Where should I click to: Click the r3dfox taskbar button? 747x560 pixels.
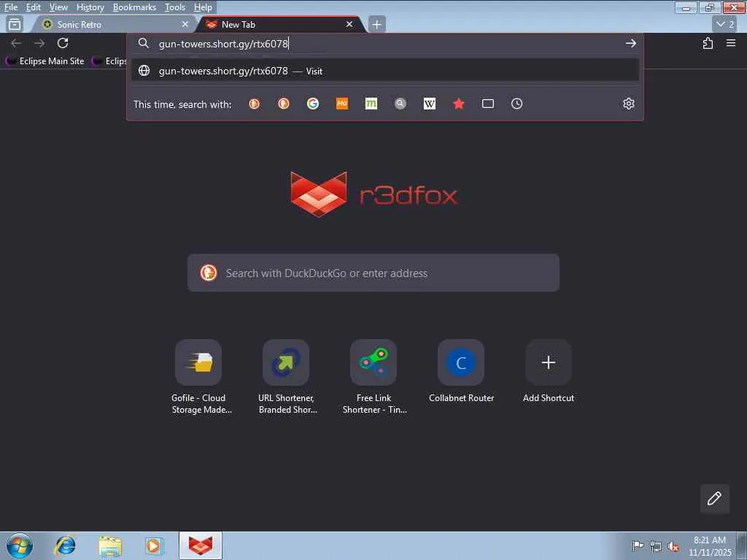click(201, 545)
